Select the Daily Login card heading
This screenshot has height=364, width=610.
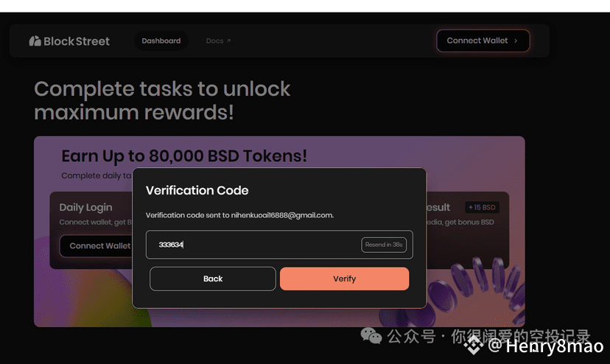pos(85,208)
